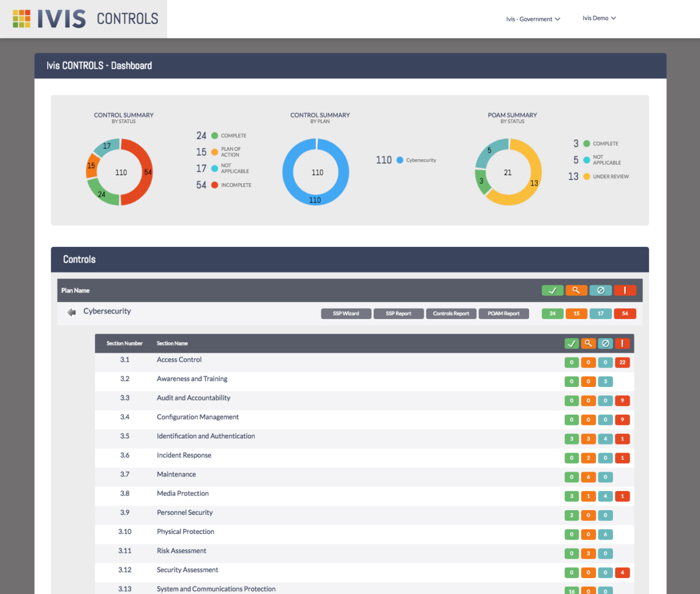Launch the SSP Wizard

pyautogui.click(x=347, y=313)
